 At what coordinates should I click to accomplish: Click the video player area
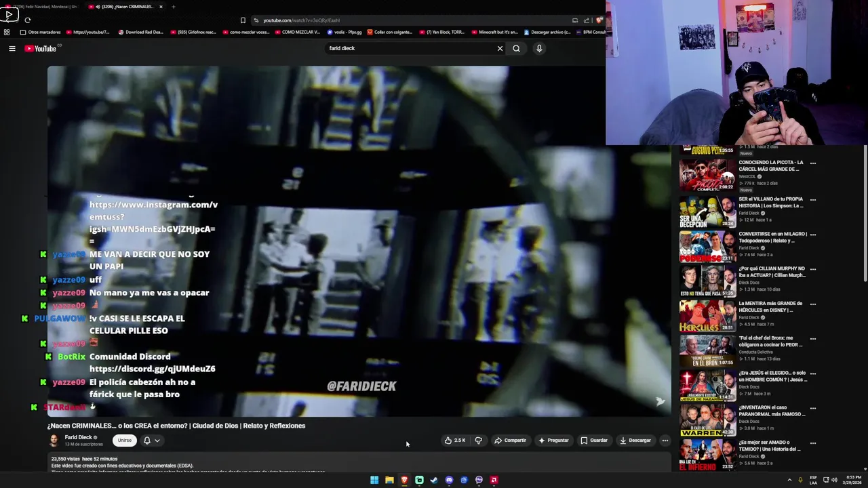359,241
